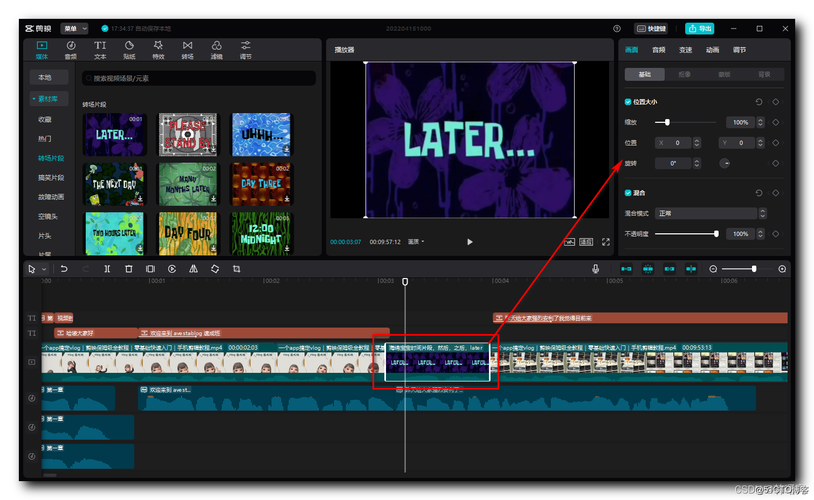The image size is (814, 500).
Task: Add keyframe diamond for 缩放 scale
Action: point(776,123)
